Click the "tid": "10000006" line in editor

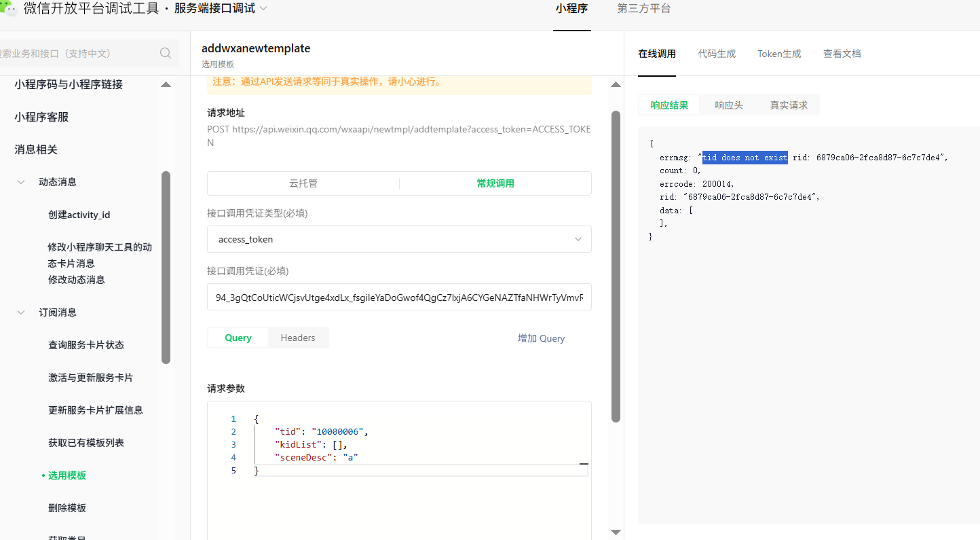click(x=321, y=432)
